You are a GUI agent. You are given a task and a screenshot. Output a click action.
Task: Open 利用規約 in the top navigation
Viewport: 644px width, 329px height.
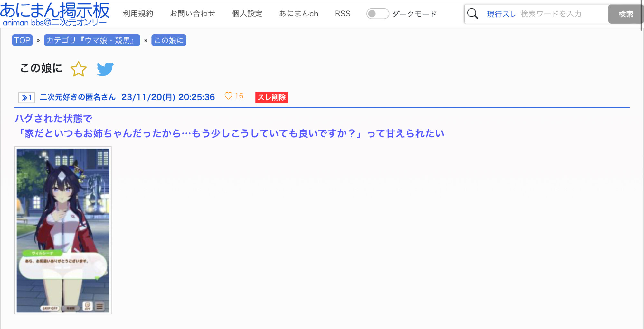138,14
